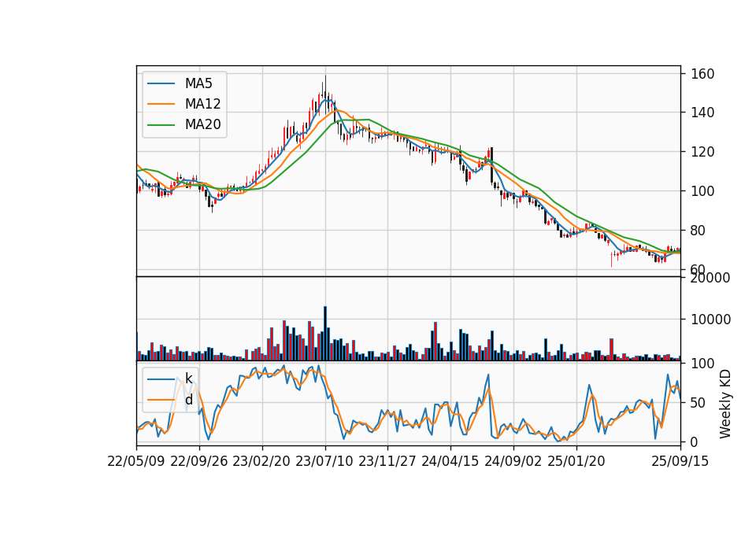This screenshot has width=756, height=543.
Task: Click the 120 price axis label
Action: (702, 152)
